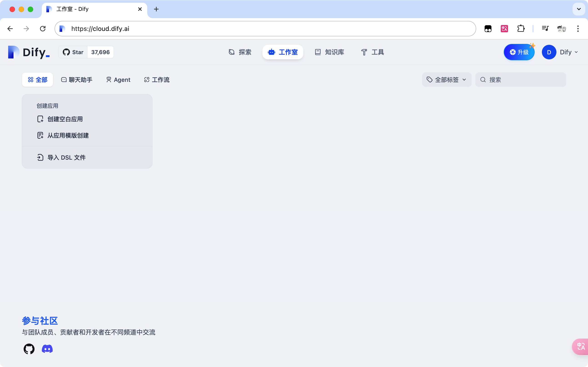Open the GitHub icon in community section
The height and width of the screenshot is (367, 588).
pyautogui.click(x=29, y=349)
